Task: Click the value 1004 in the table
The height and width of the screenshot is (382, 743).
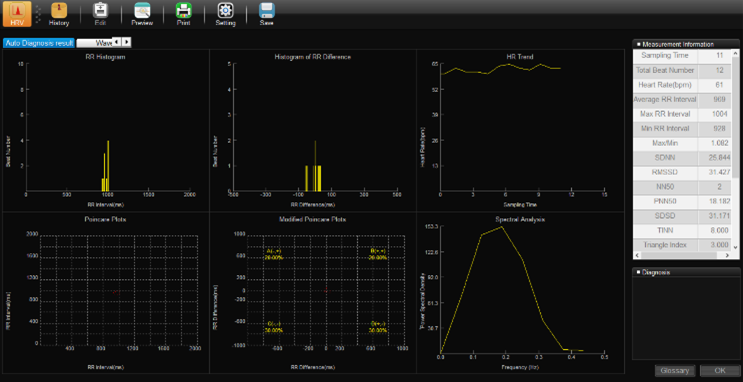Action: (x=719, y=115)
